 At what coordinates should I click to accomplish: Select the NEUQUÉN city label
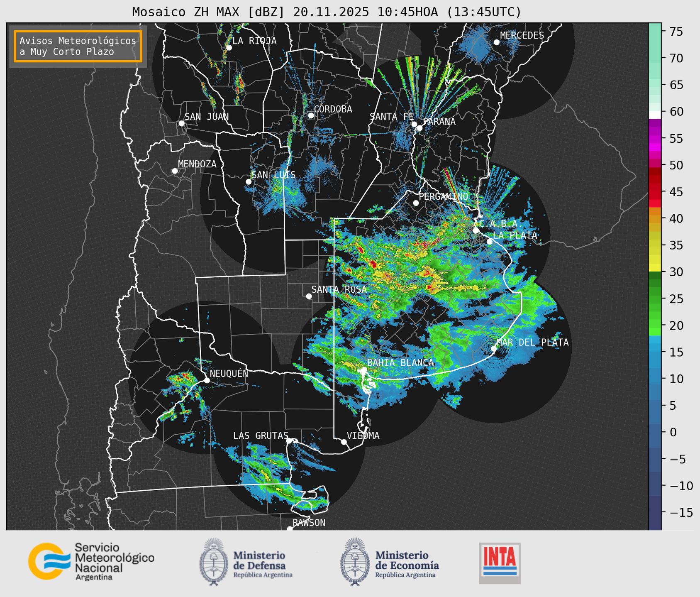229,373
